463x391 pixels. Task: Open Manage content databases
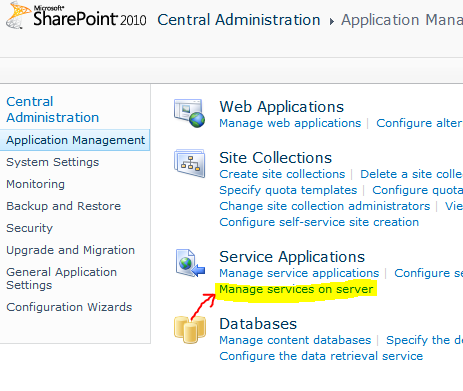coord(295,340)
